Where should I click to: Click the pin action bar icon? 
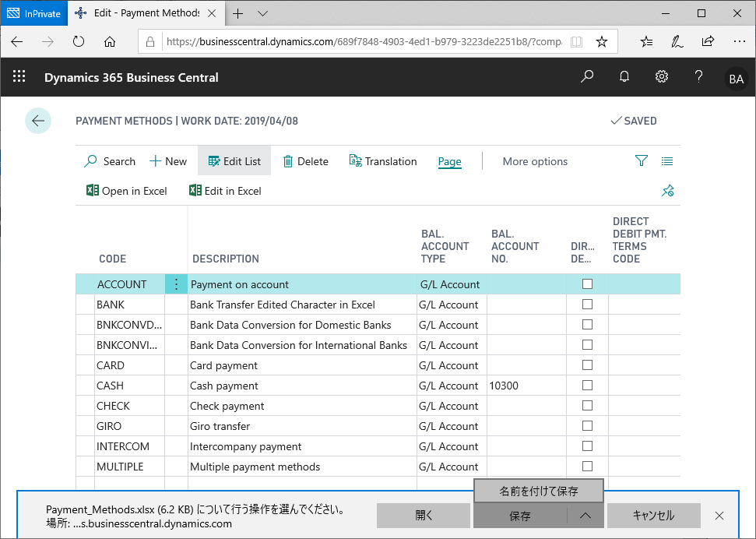tap(668, 191)
